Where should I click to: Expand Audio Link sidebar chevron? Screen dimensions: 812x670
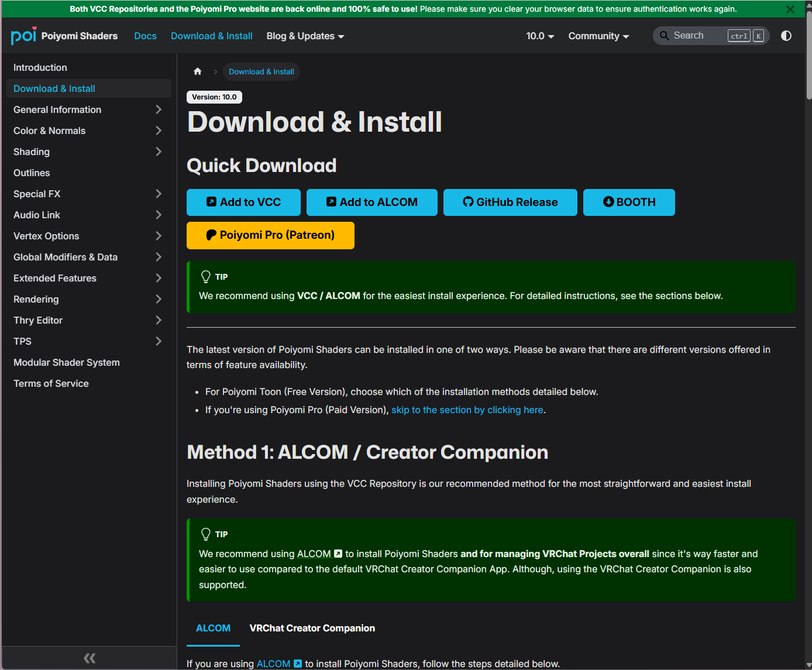[159, 215]
